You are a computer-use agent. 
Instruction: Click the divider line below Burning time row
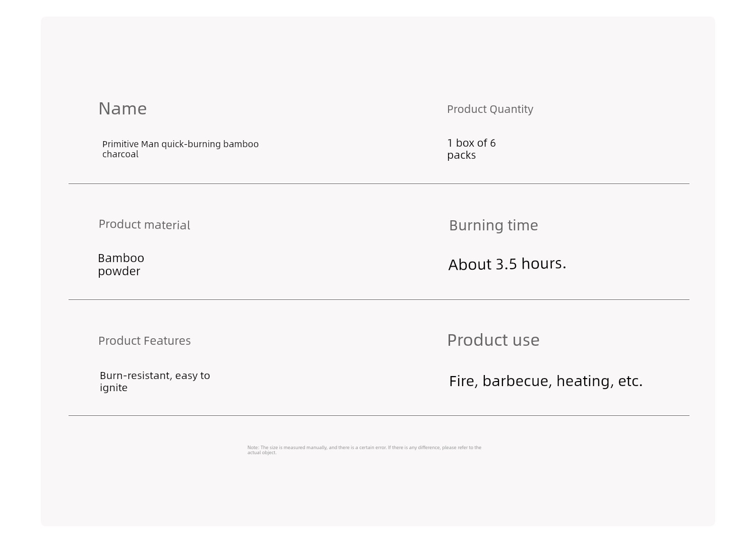coord(379,300)
